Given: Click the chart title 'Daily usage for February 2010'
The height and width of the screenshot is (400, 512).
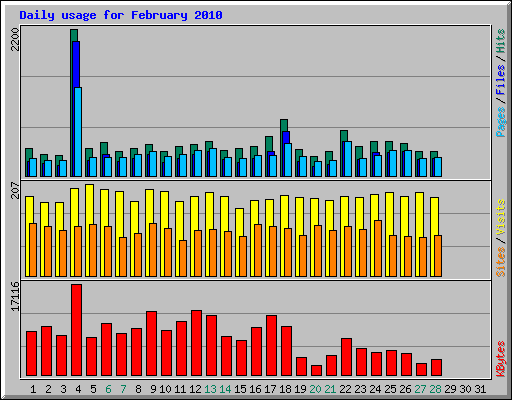Looking at the screenshot, I should pyautogui.click(x=121, y=15).
